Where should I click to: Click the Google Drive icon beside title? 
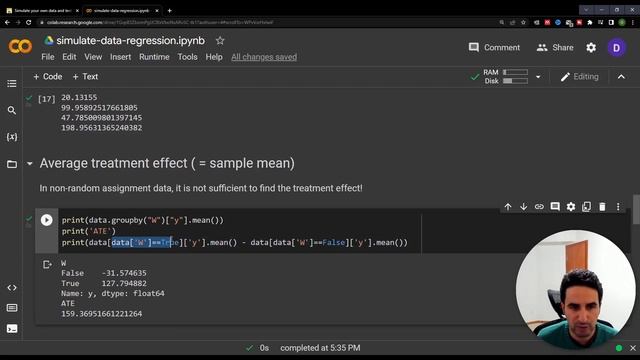tap(49, 40)
